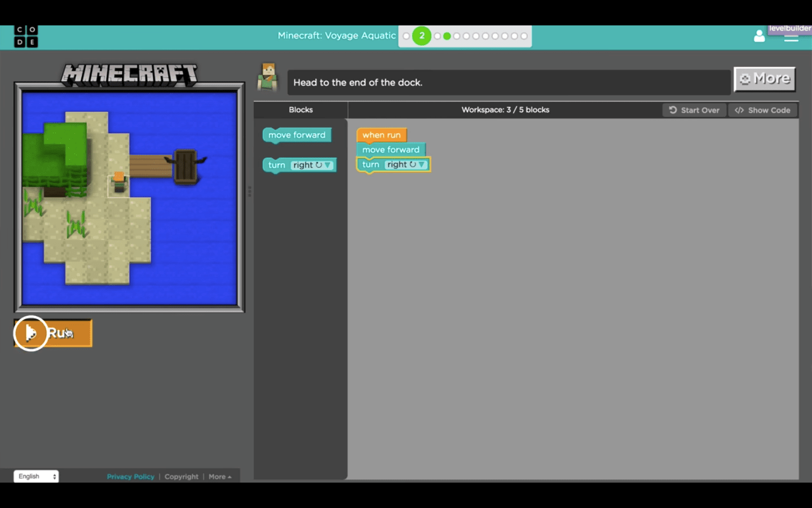The image size is (812, 508).
Task: Select workspace move forward block
Action: (391, 150)
